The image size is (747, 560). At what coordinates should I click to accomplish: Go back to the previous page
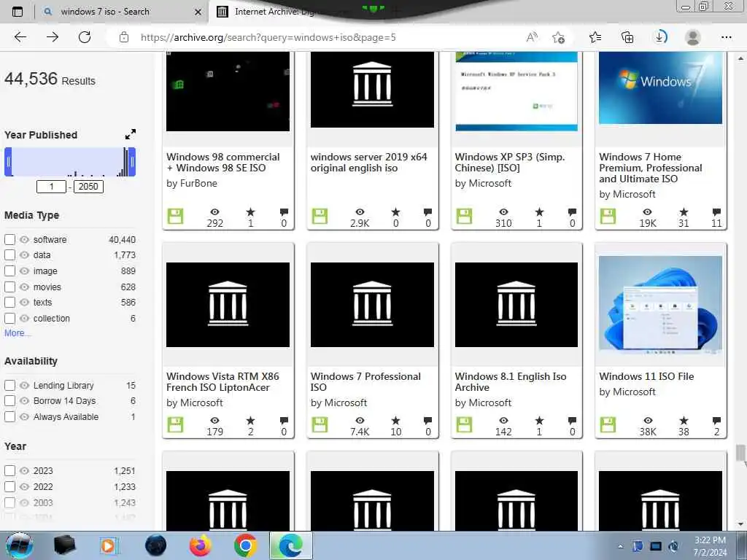(x=20, y=37)
